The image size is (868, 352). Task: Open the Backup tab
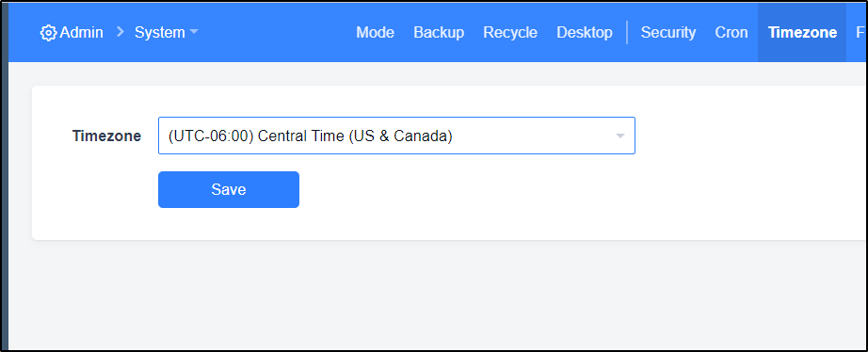point(439,33)
